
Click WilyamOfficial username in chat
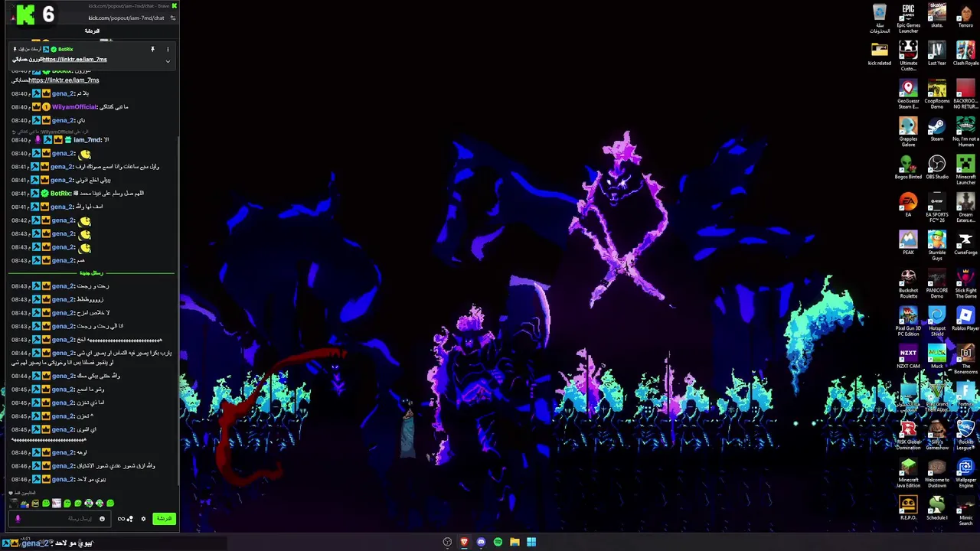click(74, 107)
